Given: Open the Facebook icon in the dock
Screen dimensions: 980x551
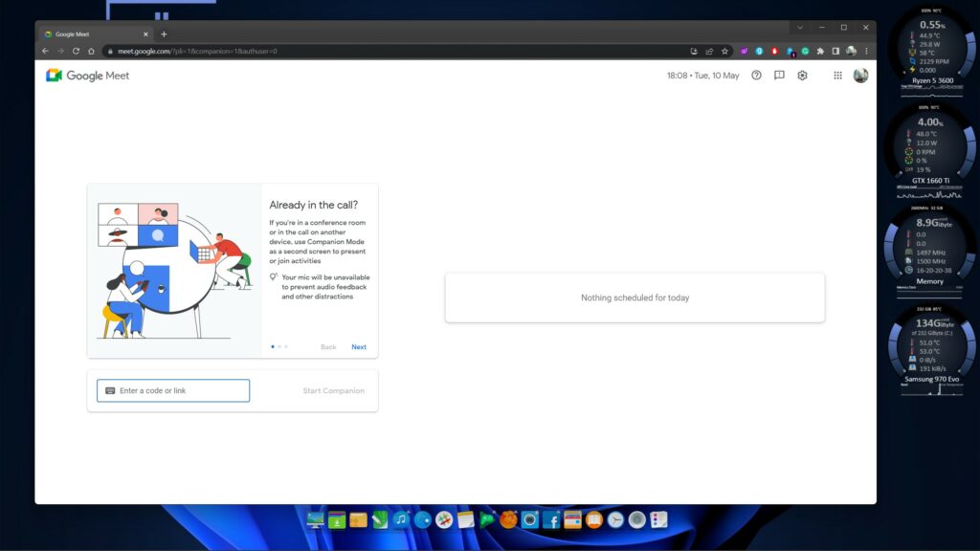Looking at the screenshot, I should [551, 520].
